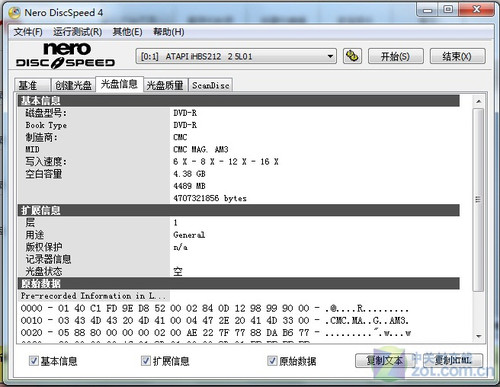This screenshot has height=387, width=500.
Task: Click the 4489 MB value
Action: pos(189,186)
